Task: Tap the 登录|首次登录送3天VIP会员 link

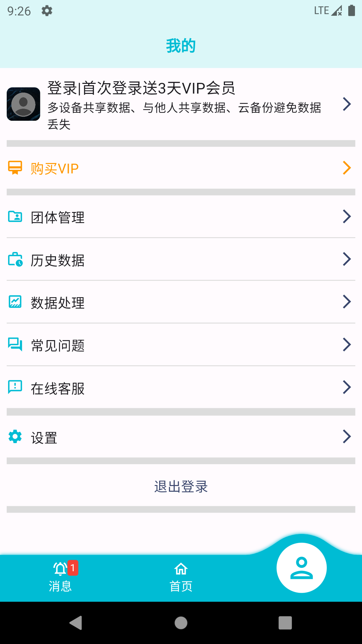Action: tap(141, 88)
